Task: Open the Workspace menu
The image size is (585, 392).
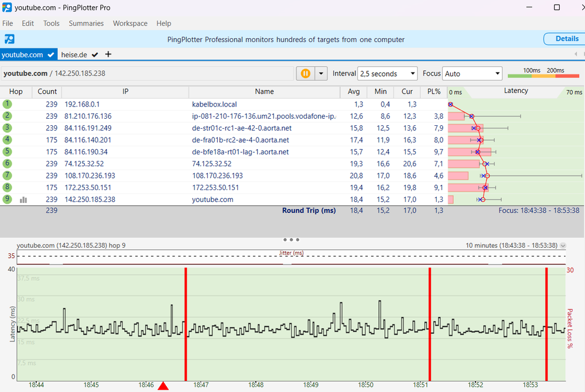Action: click(130, 23)
